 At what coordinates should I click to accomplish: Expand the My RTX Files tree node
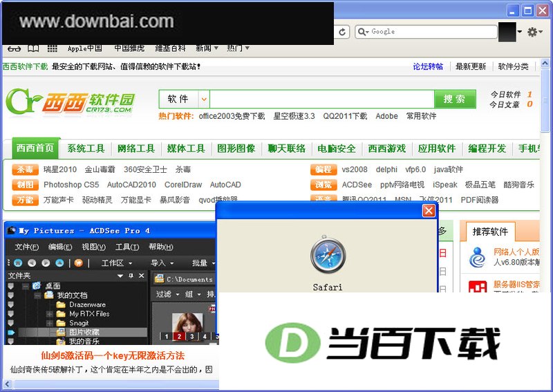pyautogui.click(x=49, y=314)
